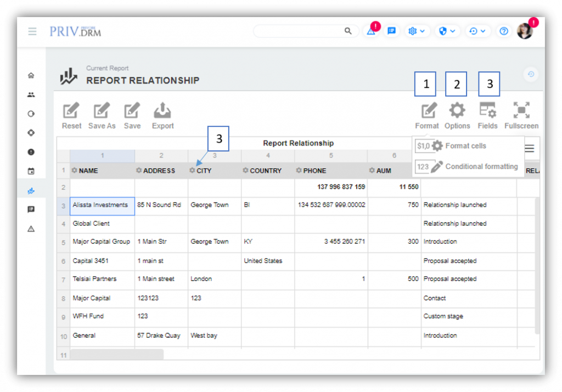Export the report
The image size is (562, 392).
pyautogui.click(x=162, y=111)
